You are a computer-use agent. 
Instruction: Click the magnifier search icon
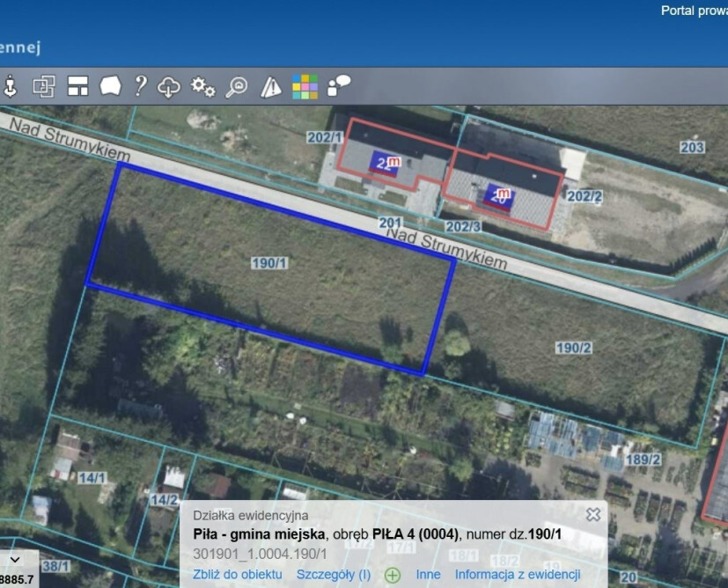click(237, 86)
